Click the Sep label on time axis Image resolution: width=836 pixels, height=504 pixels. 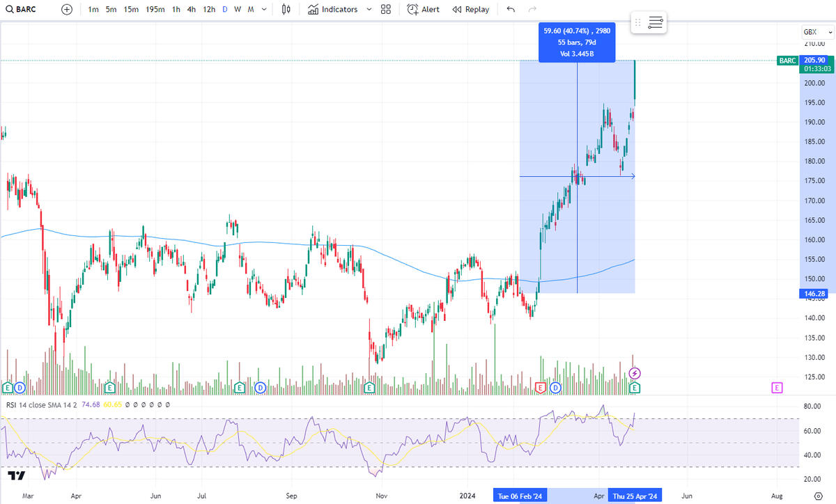pos(291,496)
